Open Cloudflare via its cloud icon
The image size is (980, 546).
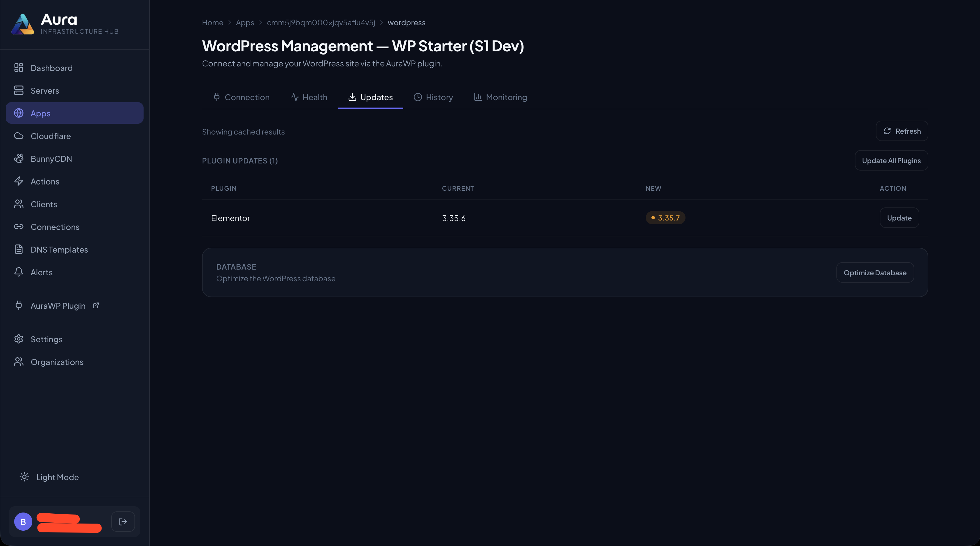(x=19, y=136)
